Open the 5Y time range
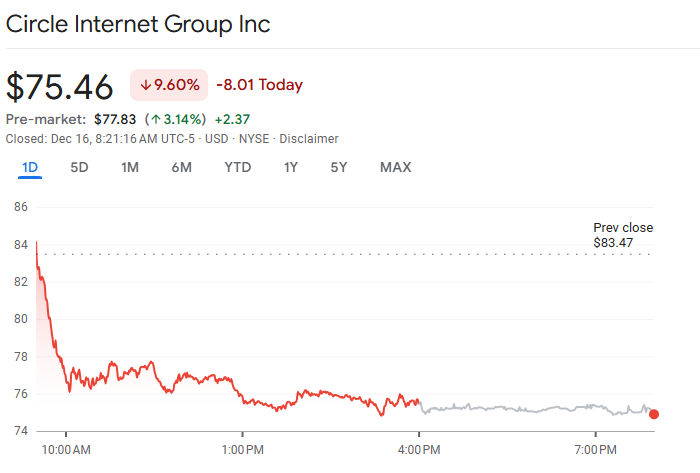Viewport: 700px width, 473px height. click(x=339, y=167)
